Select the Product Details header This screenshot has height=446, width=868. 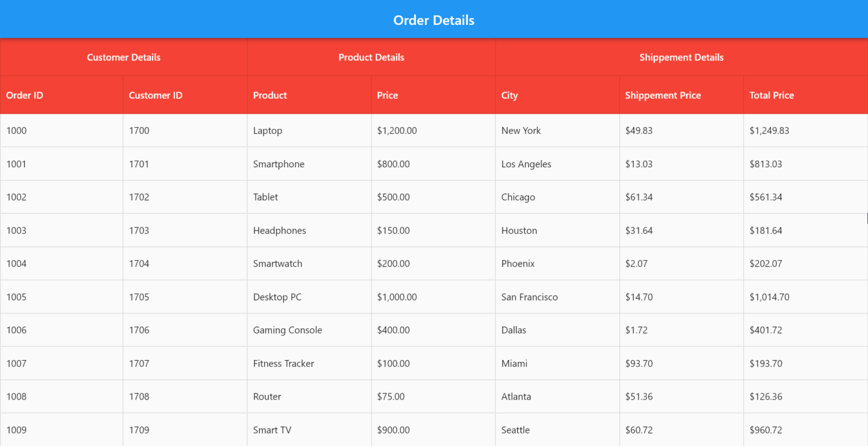(371, 57)
